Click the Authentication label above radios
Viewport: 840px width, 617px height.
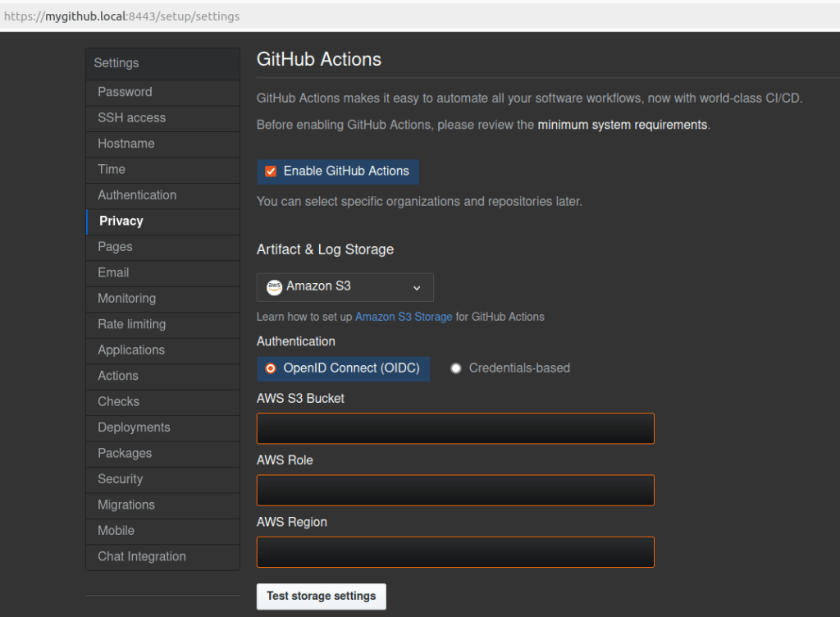(295, 341)
